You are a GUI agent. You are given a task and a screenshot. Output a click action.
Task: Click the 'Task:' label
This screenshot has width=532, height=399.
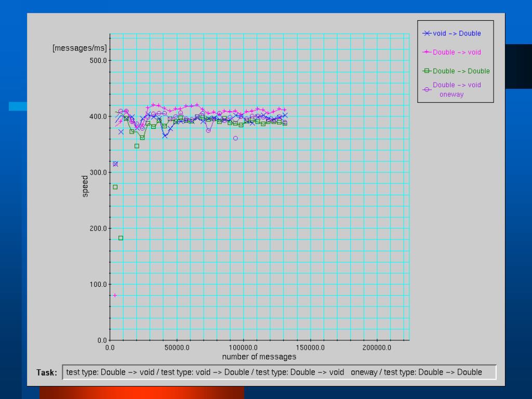click(47, 373)
